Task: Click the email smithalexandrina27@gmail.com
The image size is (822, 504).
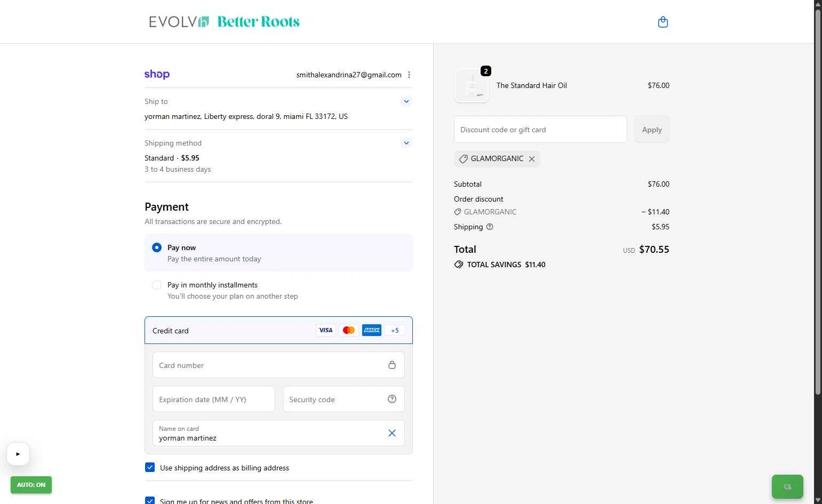Action: click(349, 75)
